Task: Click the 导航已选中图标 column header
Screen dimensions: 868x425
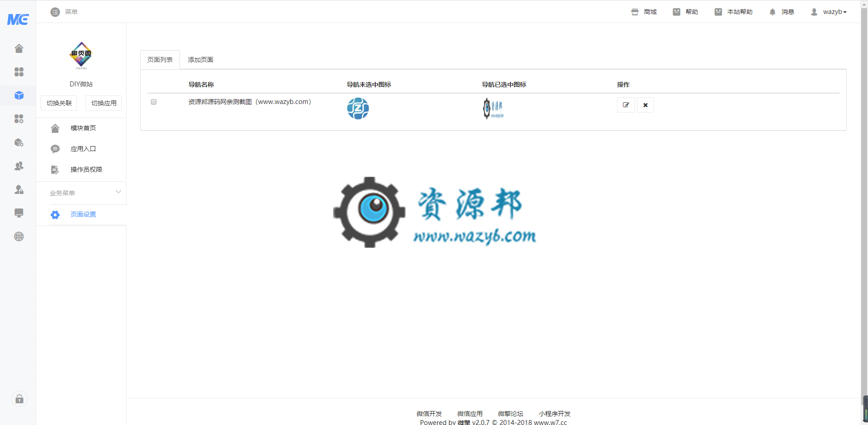Action: (504, 85)
